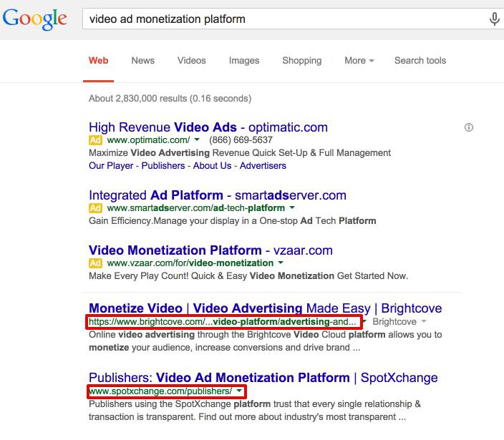Image resolution: width=504 pixels, height=440 pixels.
Task: Click the https://www.brightcove.com green URL text
Action: 223,321
